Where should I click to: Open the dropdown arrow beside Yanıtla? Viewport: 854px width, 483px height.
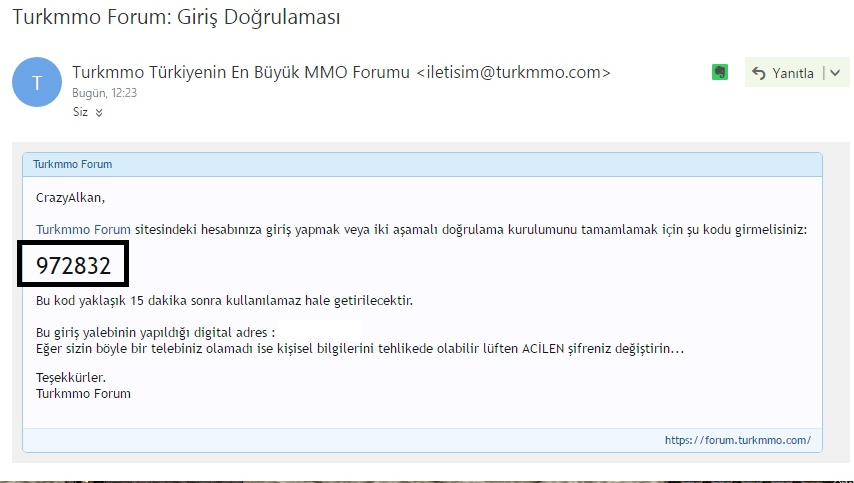(x=835, y=72)
